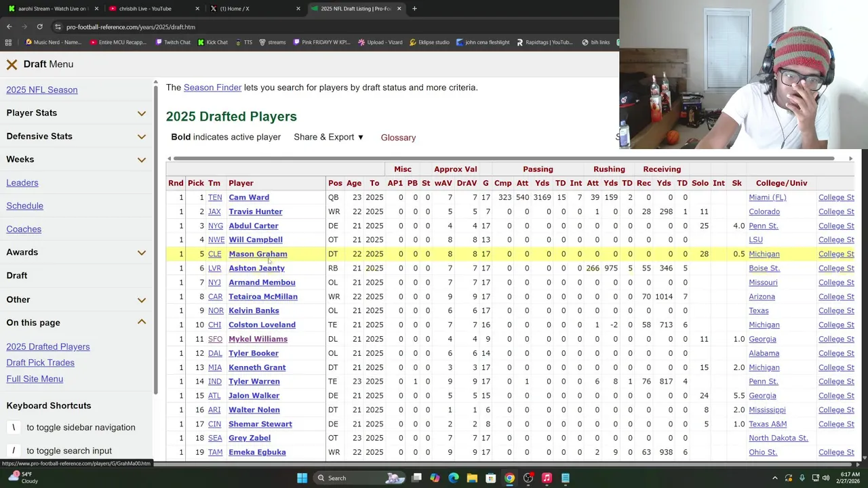Collapse the On this page section
Screen dimensions: 868x488
[76, 323]
